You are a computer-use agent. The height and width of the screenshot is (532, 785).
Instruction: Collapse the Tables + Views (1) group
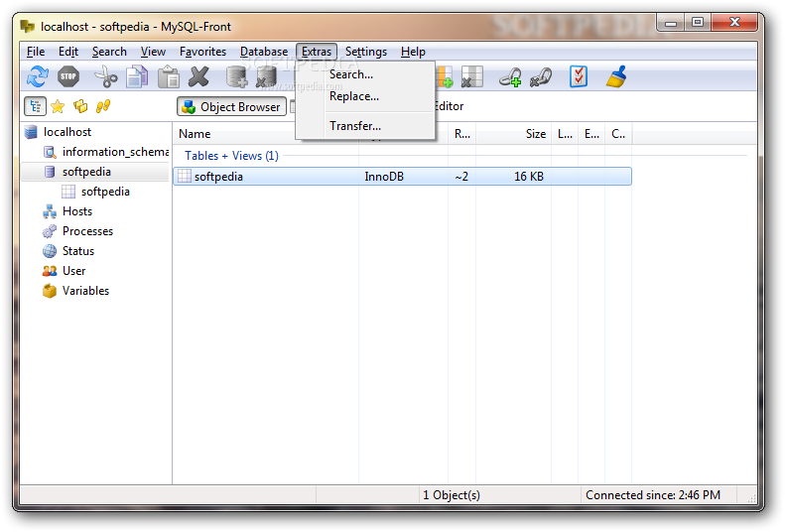tap(231, 156)
